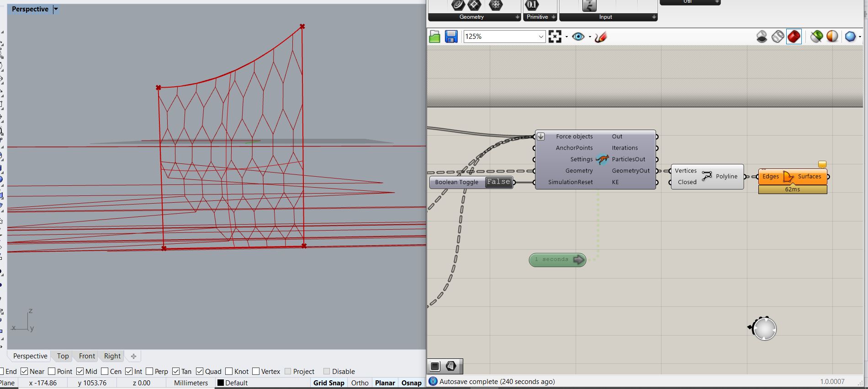Zoom extents on the Grasshopper canvas

(x=555, y=37)
